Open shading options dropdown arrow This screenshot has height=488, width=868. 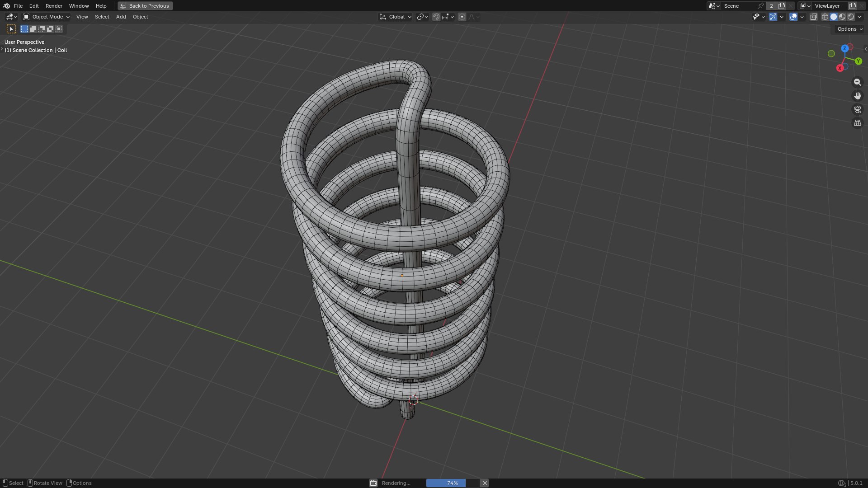point(859,17)
